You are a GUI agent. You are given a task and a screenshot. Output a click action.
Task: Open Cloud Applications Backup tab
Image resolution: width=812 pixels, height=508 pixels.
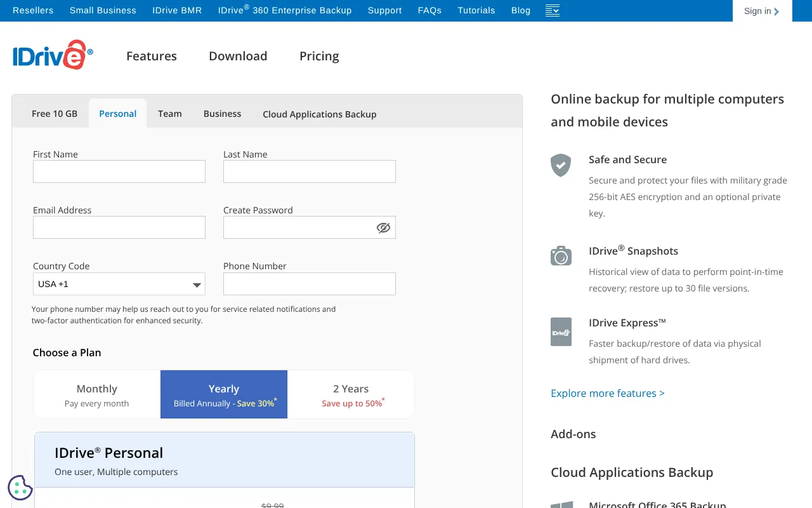point(320,114)
